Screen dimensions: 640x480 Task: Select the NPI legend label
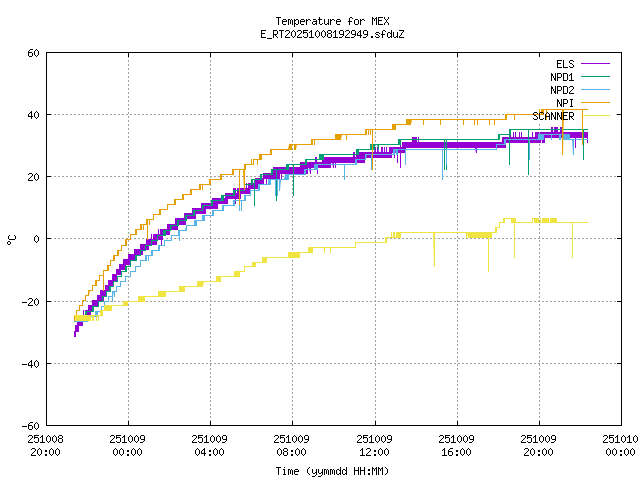[565, 103]
